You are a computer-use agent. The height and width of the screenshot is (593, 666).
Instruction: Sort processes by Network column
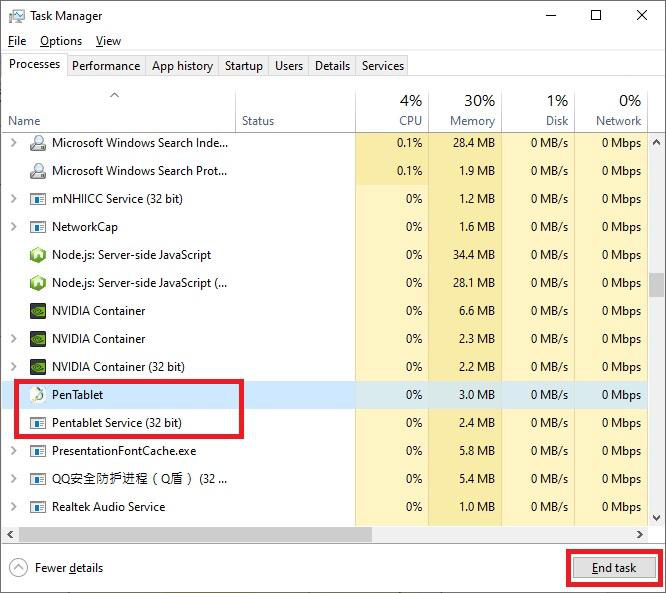coord(611,111)
